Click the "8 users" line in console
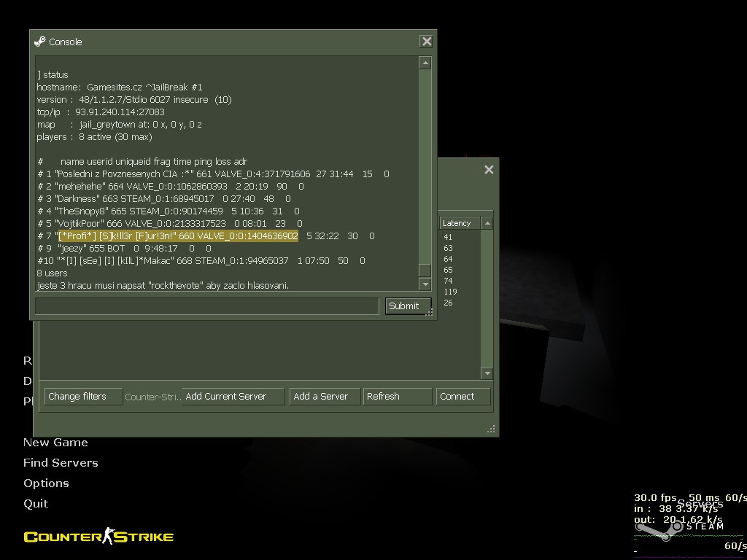The width and height of the screenshot is (747, 560). click(x=52, y=273)
